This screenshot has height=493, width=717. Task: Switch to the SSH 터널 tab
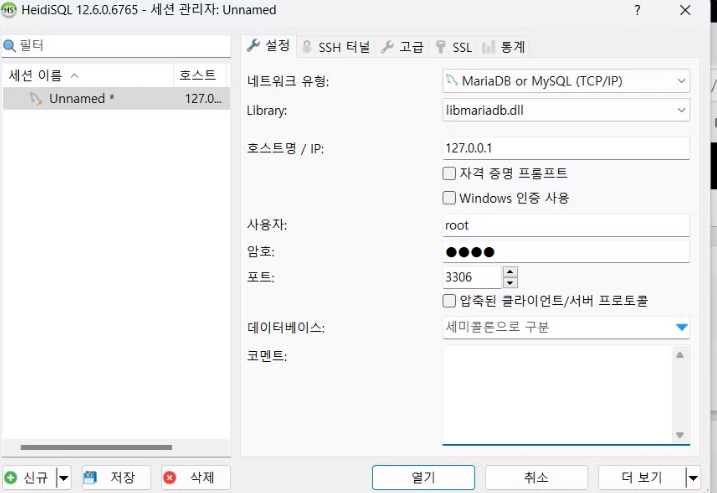336,47
